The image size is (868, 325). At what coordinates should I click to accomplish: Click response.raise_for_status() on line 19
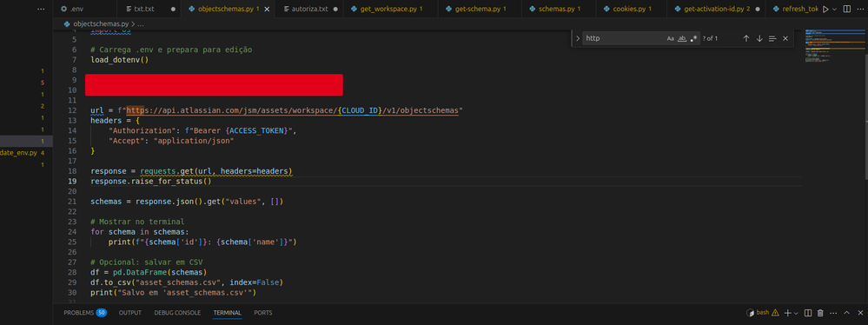click(151, 181)
